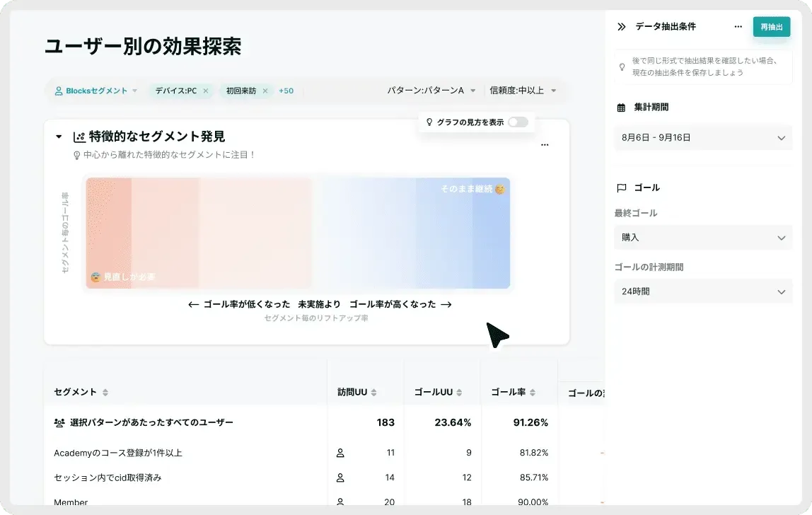Open the Blocksセグメント dropdown

pyautogui.click(x=96, y=91)
